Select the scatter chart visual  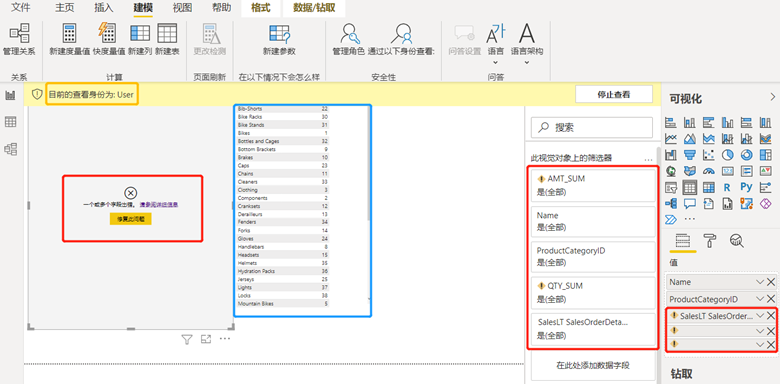click(708, 155)
